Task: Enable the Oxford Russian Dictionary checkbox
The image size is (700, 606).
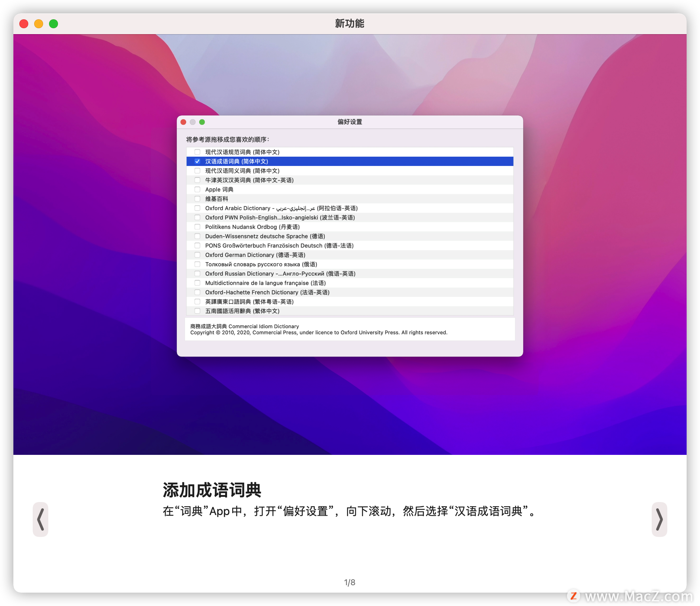Action: point(197,274)
